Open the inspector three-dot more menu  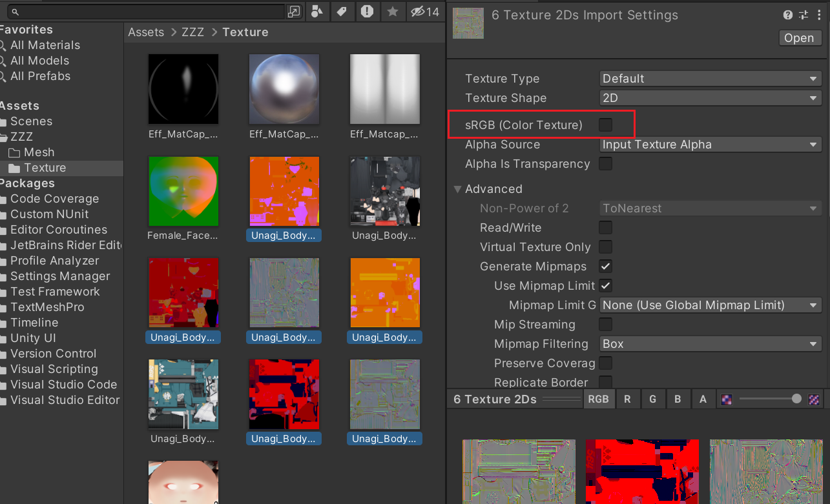click(819, 15)
